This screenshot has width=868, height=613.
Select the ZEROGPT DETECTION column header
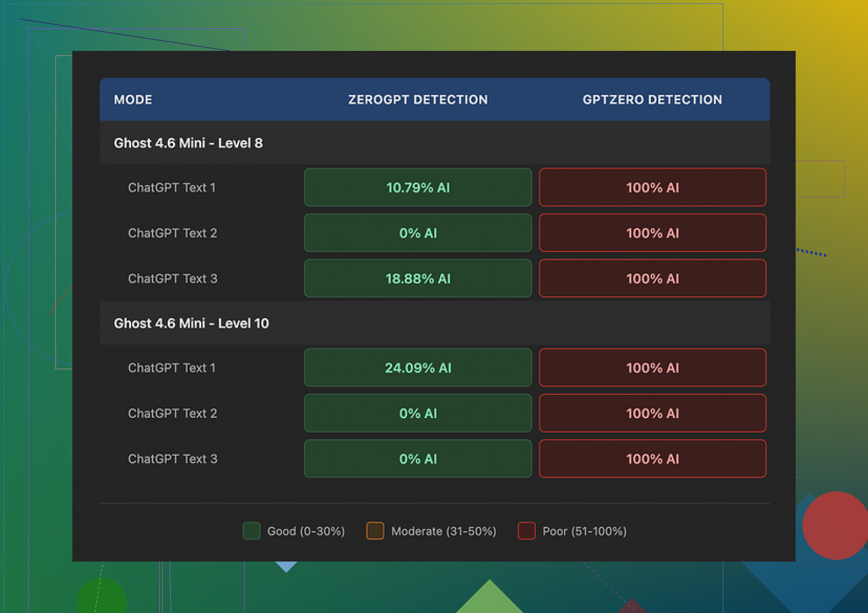click(x=418, y=100)
